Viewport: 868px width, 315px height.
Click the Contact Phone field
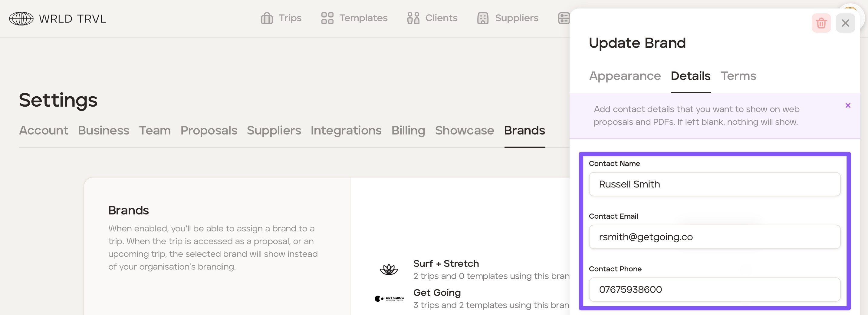[714, 289]
